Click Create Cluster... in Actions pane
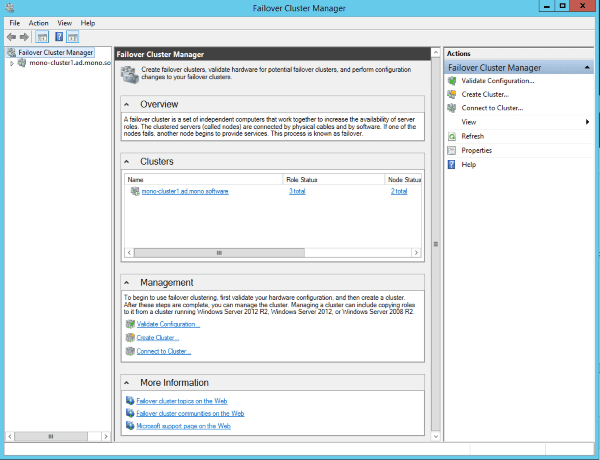 click(485, 94)
